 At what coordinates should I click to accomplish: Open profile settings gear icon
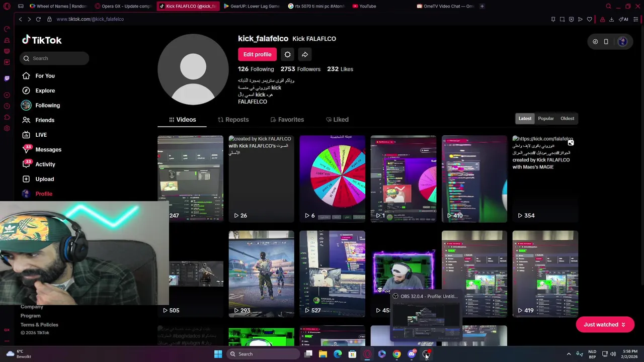287,54
